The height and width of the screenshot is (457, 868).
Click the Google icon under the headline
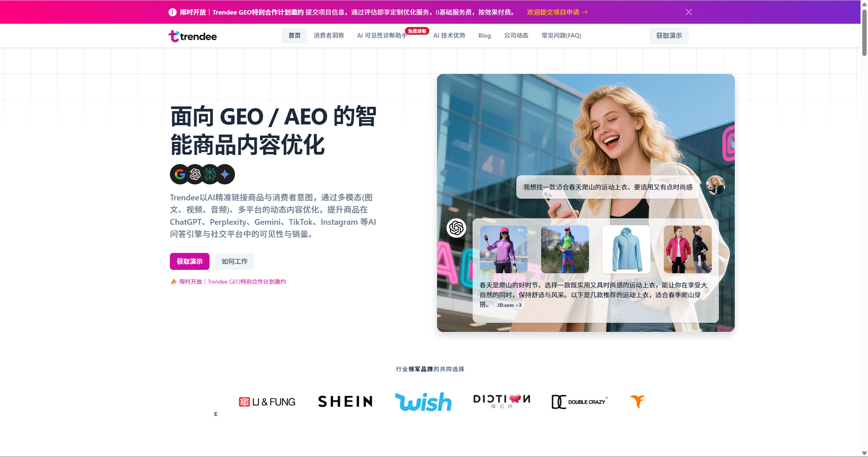(180, 174)
